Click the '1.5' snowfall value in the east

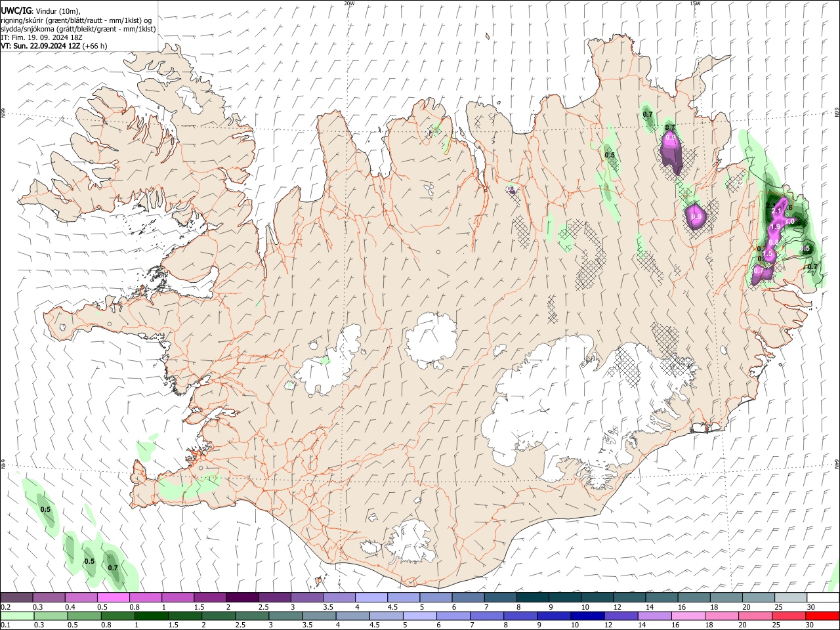(768, 253)
